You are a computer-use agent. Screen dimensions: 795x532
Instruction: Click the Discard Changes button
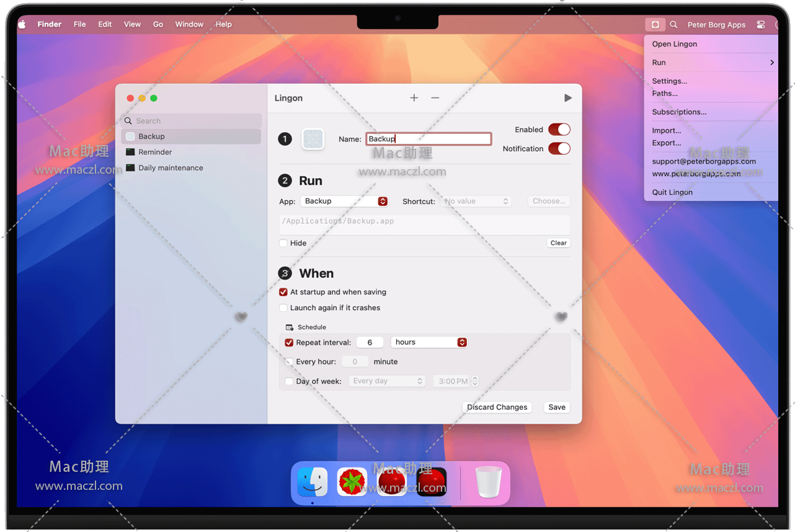(x=497, y=407)
